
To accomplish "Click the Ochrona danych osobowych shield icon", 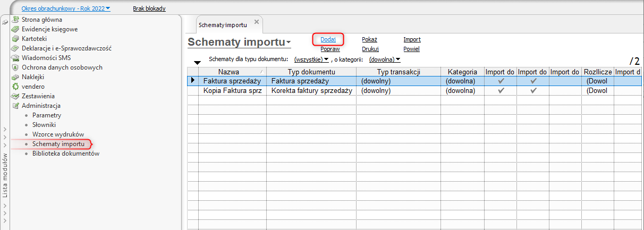I will tap(15, 67).
